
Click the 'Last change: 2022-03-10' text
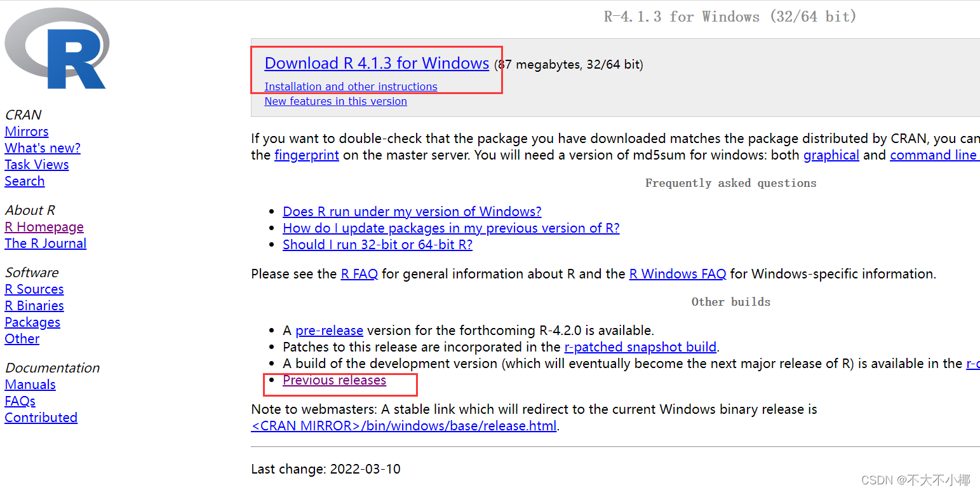tap(326, 469)
